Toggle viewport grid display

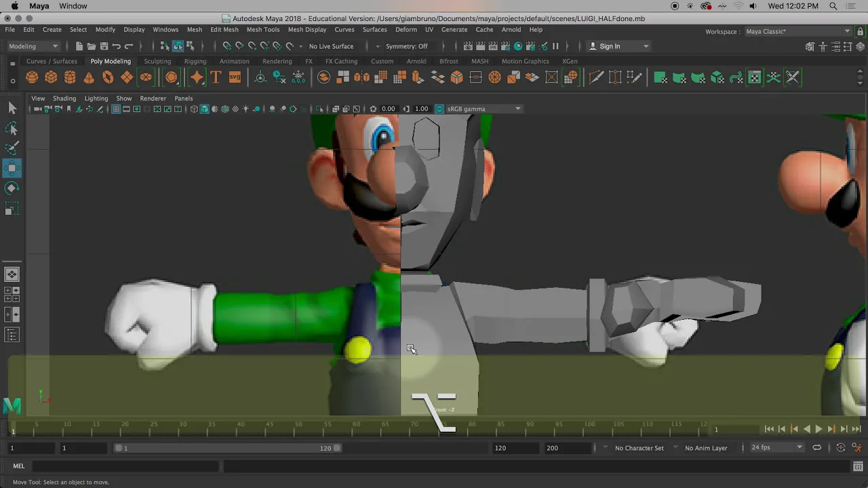tap(116, 109)
